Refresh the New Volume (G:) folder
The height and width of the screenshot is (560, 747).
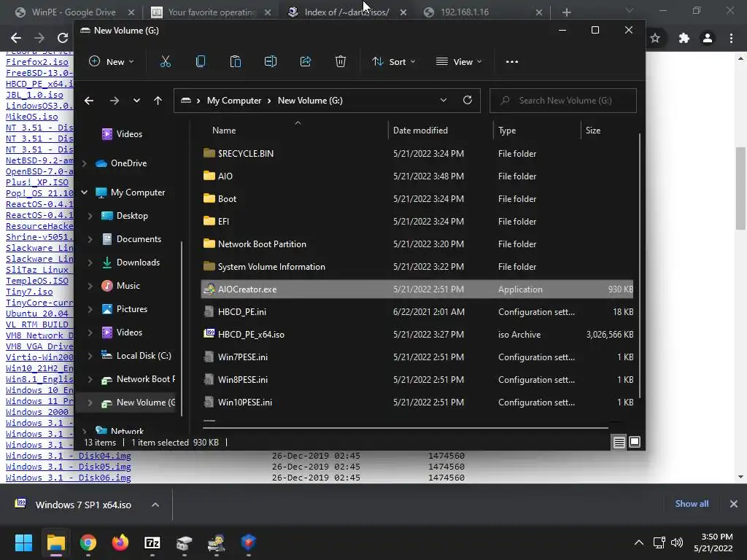click(468, 100)
